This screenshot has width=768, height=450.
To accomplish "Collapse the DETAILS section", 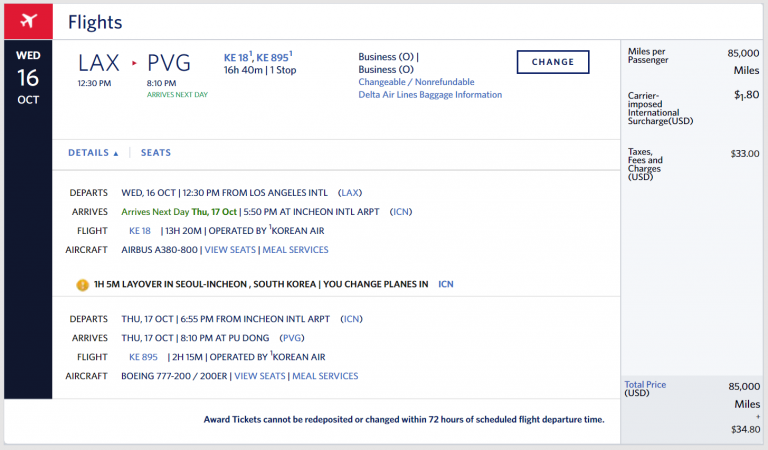I will pyautogui.click(x=93, y=153).
